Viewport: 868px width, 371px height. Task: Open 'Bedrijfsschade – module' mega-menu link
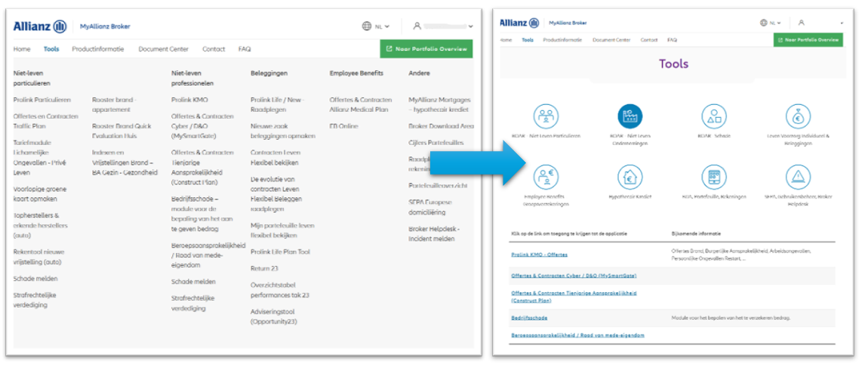[202, 214]
